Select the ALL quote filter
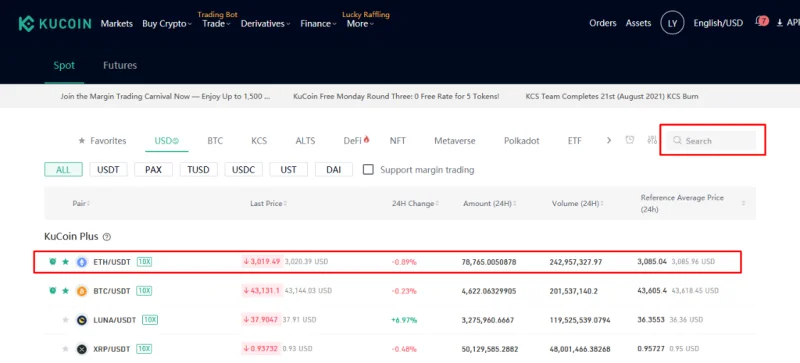This screenshot has height=363, width=800. coord(63,170)
